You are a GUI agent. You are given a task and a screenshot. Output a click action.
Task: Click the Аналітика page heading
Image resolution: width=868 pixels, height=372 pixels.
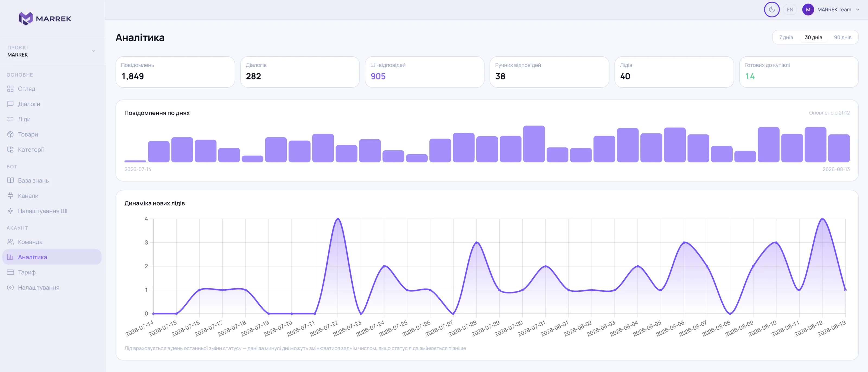140,37
